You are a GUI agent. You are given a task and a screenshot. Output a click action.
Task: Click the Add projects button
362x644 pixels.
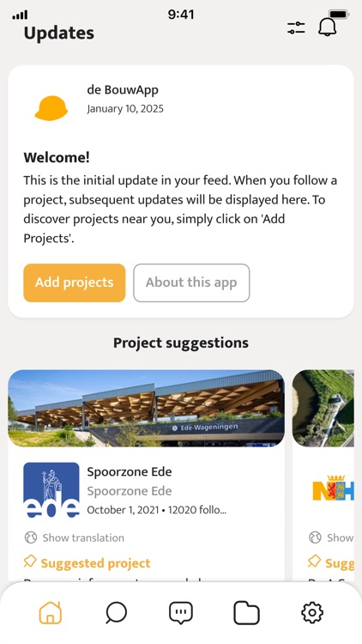point(75,283)
